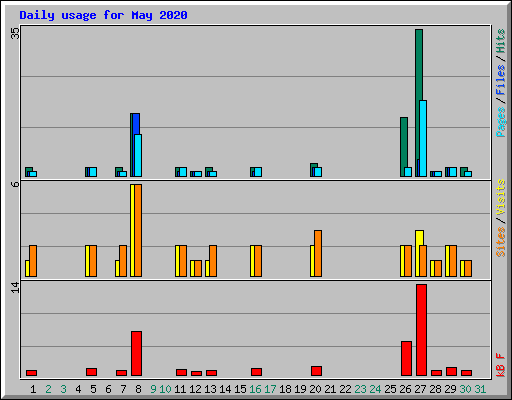
Task: Click the 'Hits' legend label
Action: click(x=500, y=41)
